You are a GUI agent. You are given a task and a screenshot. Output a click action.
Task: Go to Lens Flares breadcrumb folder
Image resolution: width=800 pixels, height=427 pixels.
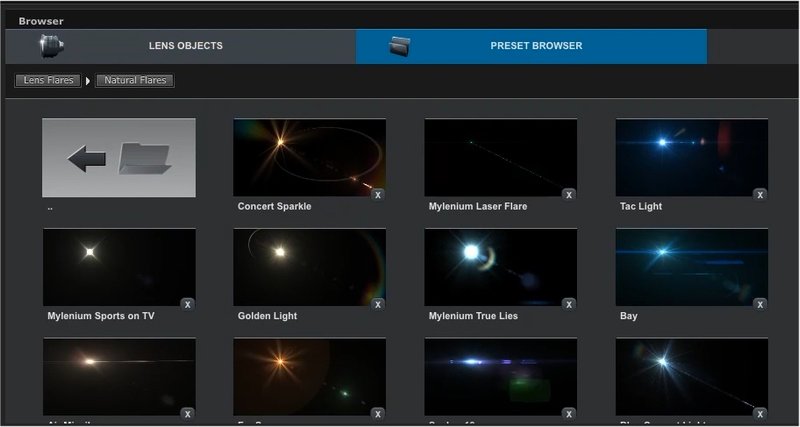(x=48, y=81)
